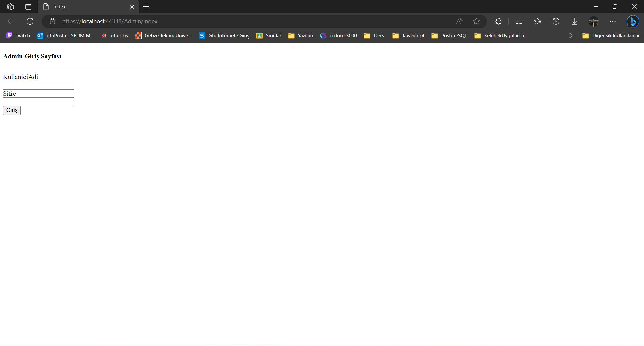This screenshot has width=644, height=346.
Task: Open the Sınıflar bookmark
Action: (268, 36)
